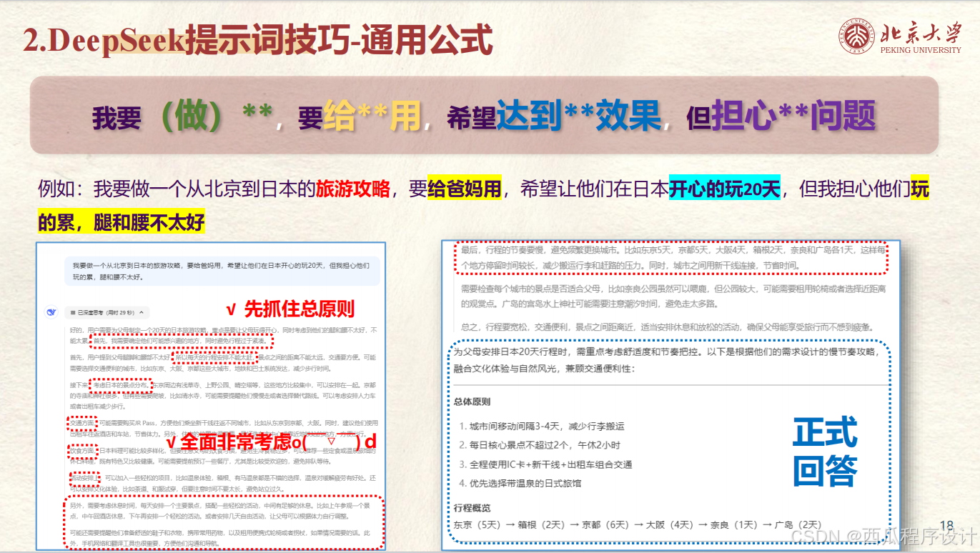
Task: Click the 活动安排 keyword in the reasoning
Action: 83,477
